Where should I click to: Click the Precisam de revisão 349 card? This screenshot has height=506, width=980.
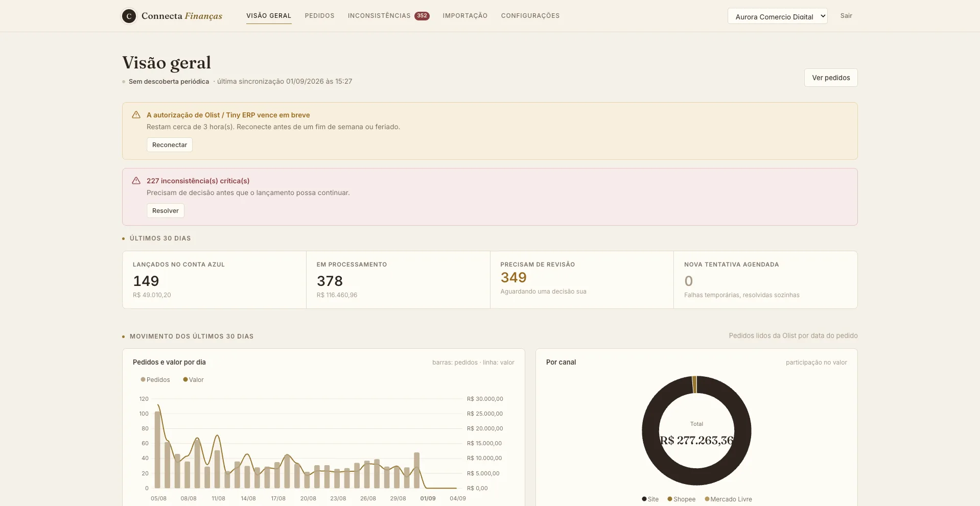pos(581,280)
